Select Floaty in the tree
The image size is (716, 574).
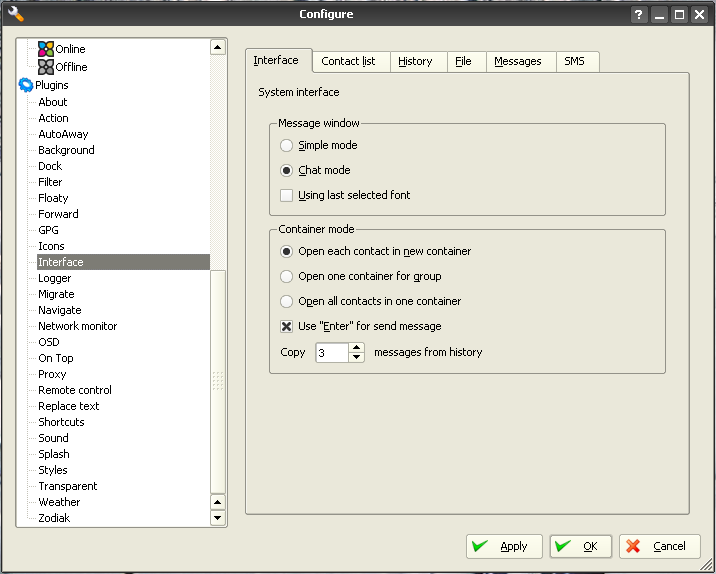53,198
